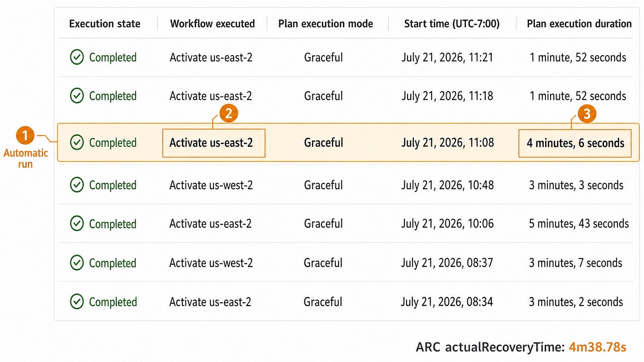Click the Completed checkmark icon for 10:06 run
644x362 pixels.
click(x=77, y=224)
